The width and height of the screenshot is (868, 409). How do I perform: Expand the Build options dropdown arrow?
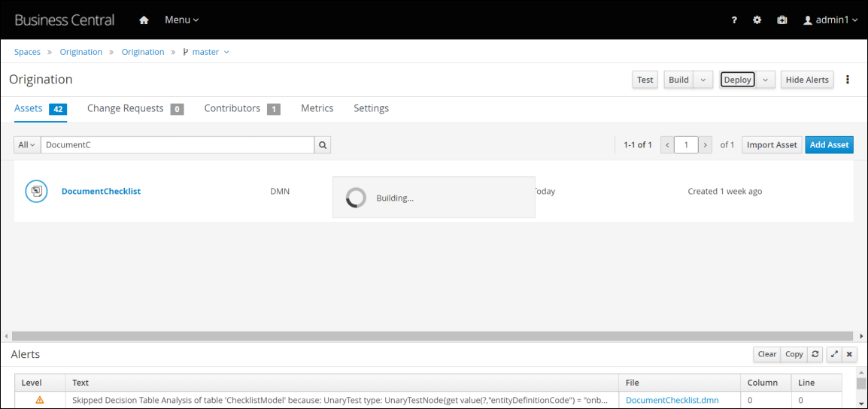[x=703, y=80]
